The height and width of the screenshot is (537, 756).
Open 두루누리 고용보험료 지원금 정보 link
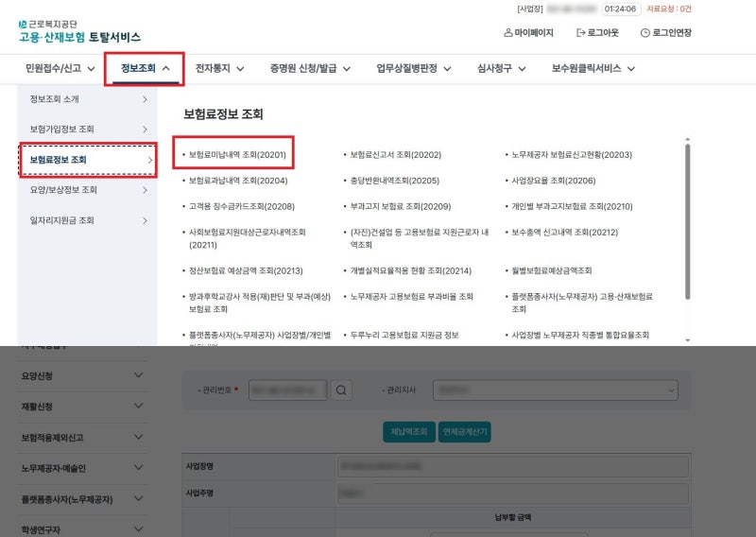pyautogui.click(x=404, y=335)
